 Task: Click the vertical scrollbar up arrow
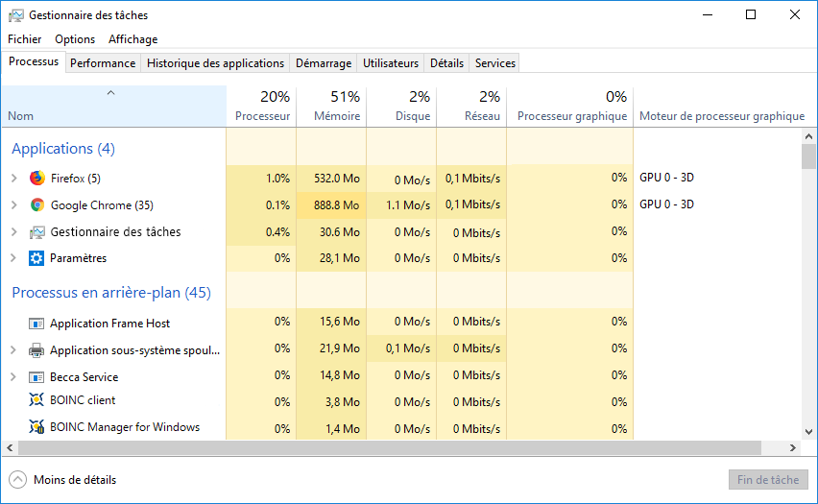808,136
